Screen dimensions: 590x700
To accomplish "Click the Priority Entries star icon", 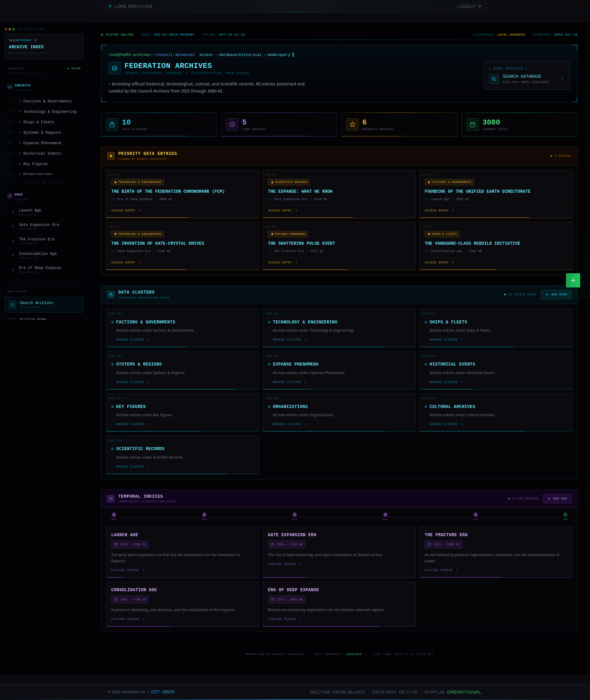I will click(x=352, y=125).
